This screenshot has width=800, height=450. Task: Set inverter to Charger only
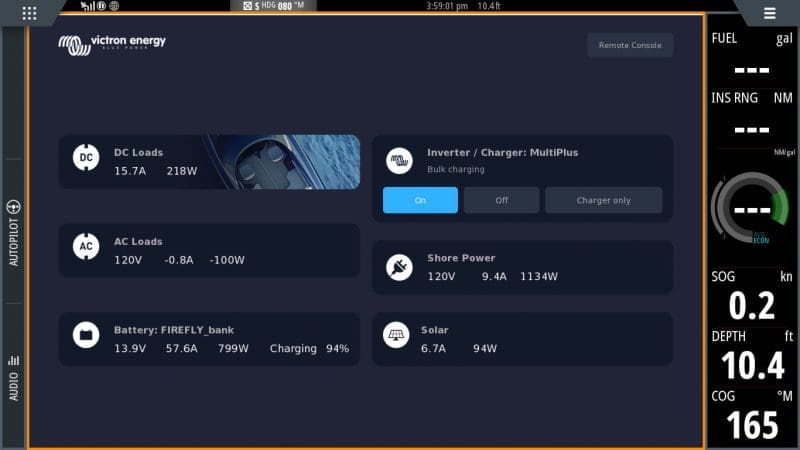(604, 200)
